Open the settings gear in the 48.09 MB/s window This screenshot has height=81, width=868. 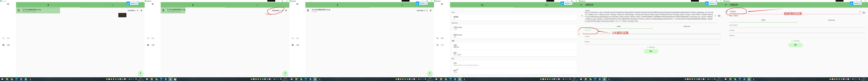coord(148,45)
